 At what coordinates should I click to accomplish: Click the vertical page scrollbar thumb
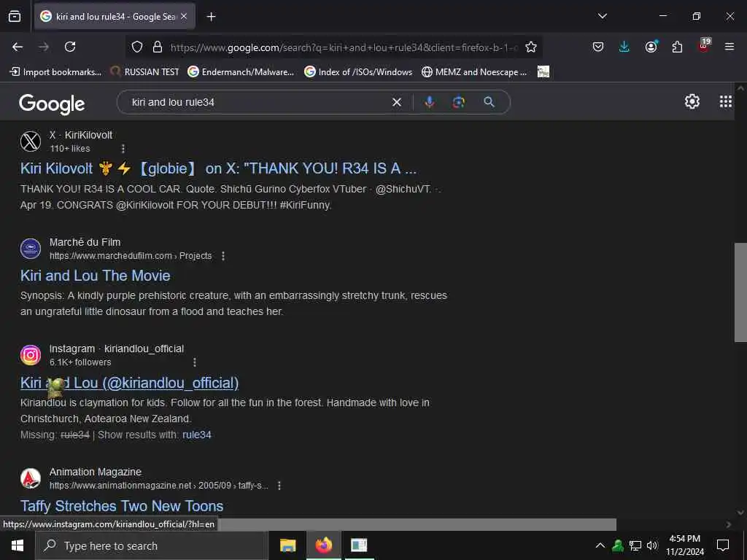pos(740,292)
